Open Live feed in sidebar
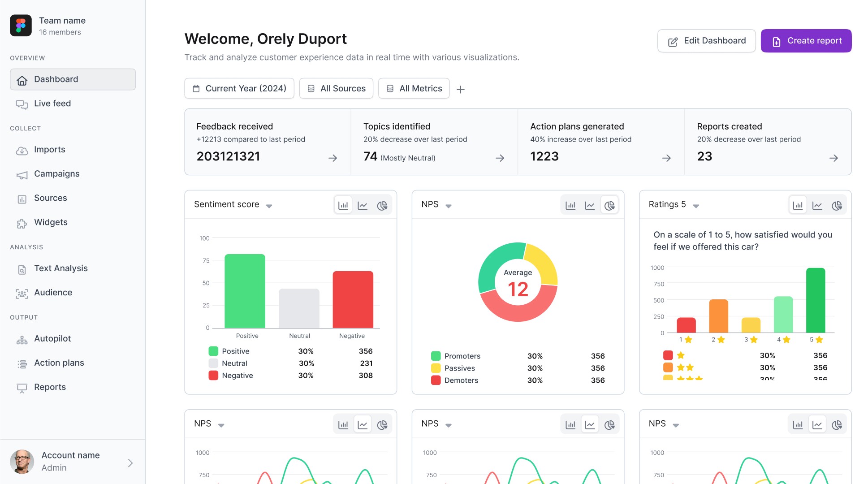Viewport: 868px width, 484px height. (52, 104)
